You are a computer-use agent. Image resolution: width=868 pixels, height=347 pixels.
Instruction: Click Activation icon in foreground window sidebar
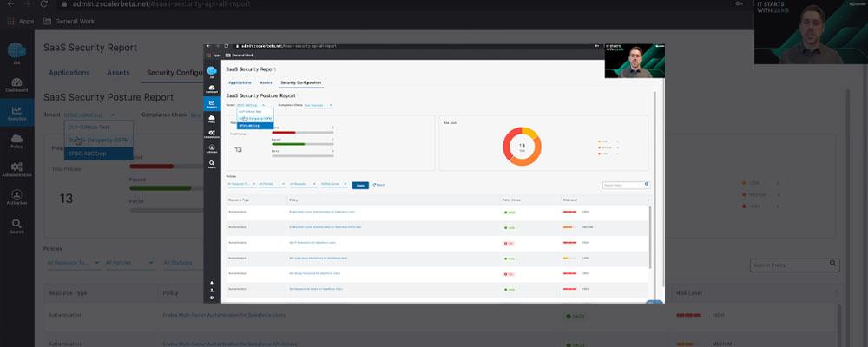point(212,149)
